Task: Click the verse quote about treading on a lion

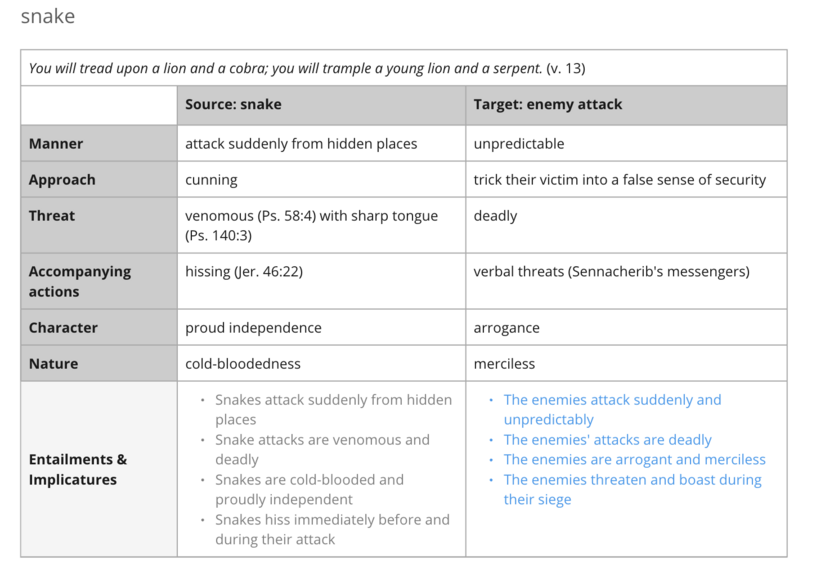Action: click(x=307, y=68)
